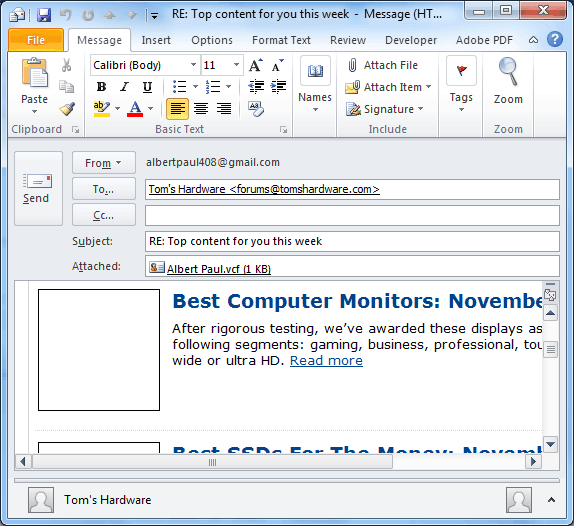Screen dimensions: 574x526
Task: Minimize the ribbon with caret icon
Action: point(533,40)
